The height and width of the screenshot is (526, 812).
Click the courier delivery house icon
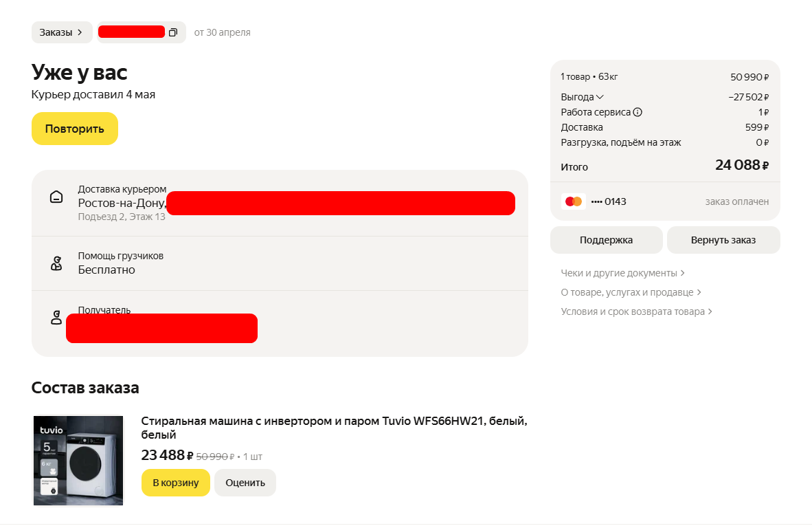tap(56, 197)
